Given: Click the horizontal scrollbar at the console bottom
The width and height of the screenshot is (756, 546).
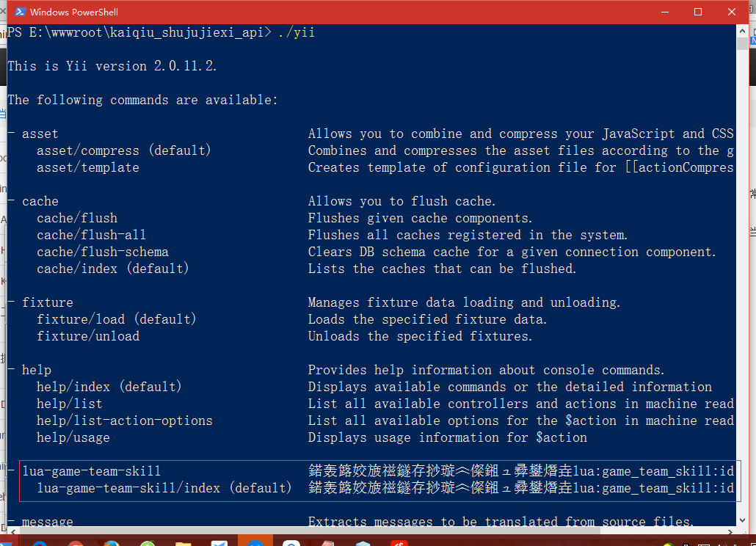Looking at the screenshot, I should click(x=367, y=531).
